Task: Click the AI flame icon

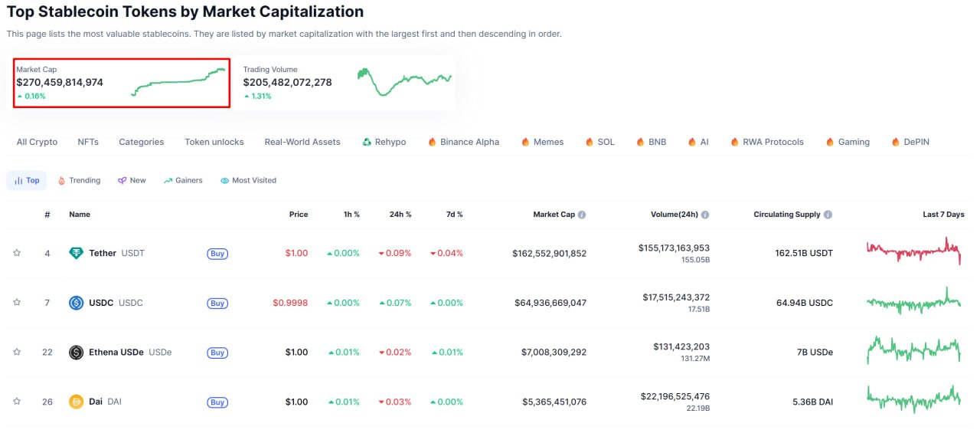Action: 692,142
